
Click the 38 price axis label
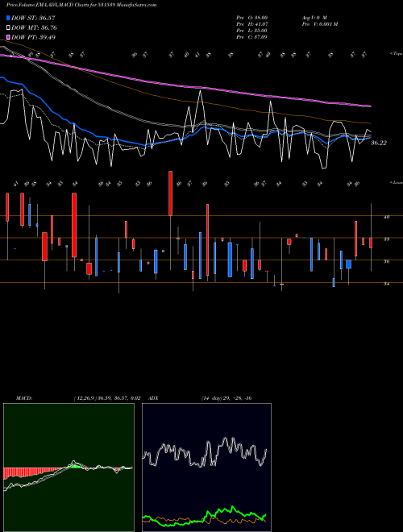(386, 239)
